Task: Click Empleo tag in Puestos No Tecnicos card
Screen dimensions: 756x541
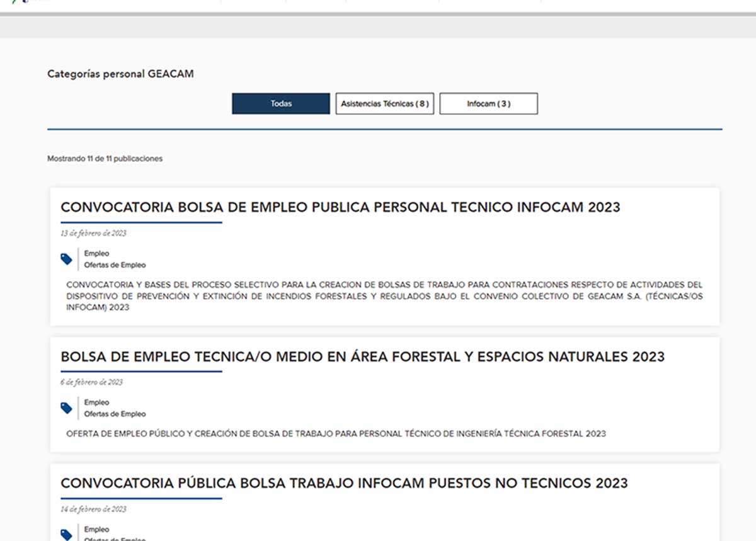Action: click(x=96, y=530)
